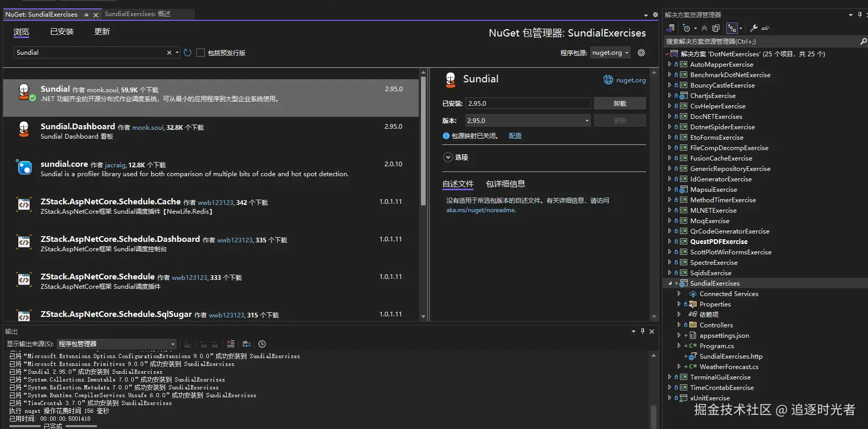Click the pending changes filter clock icon
This screenshot has width=868, height=429.
pos(687,28)
